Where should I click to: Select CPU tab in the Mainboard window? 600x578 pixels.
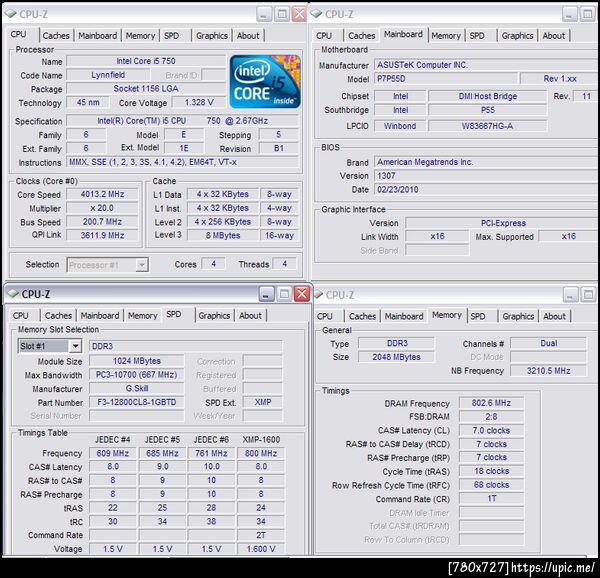[x=324, y=36]
